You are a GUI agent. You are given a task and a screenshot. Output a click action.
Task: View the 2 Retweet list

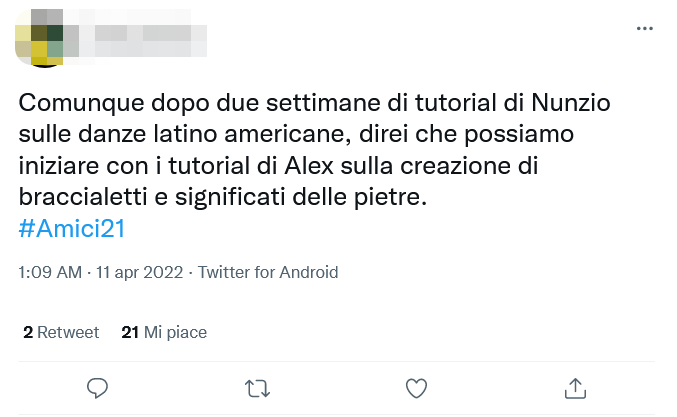(x=61, y=332)
